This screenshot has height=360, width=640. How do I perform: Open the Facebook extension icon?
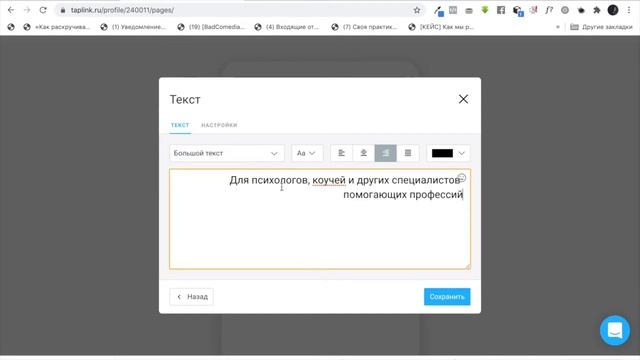[501, 10]
